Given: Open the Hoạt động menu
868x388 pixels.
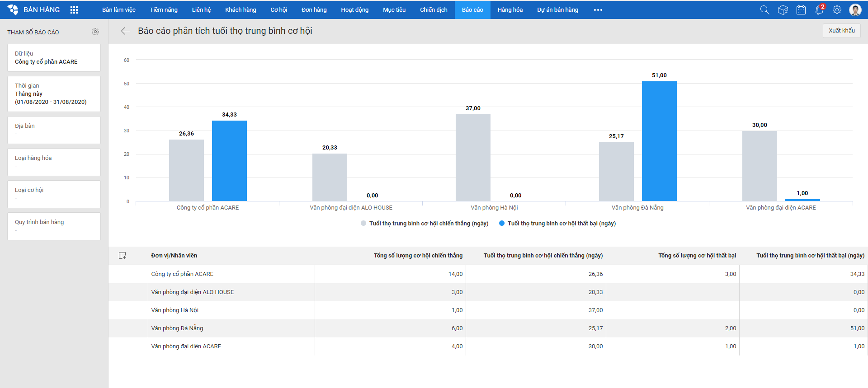Looking at the screenshot, I should [355, 10].
